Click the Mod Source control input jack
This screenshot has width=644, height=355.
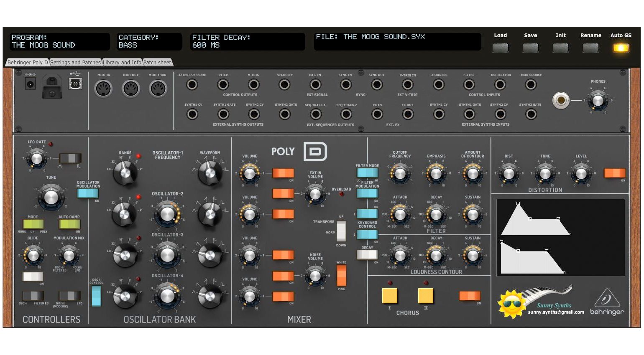pos(531,84)
